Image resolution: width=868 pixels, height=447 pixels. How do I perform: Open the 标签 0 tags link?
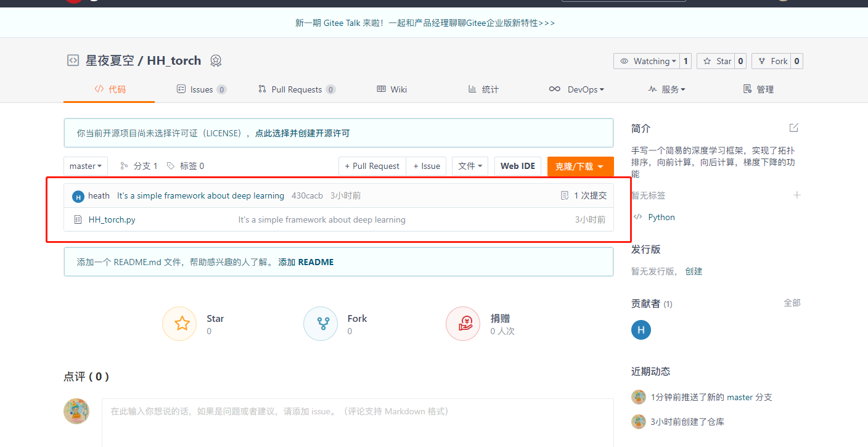[186, 166]
